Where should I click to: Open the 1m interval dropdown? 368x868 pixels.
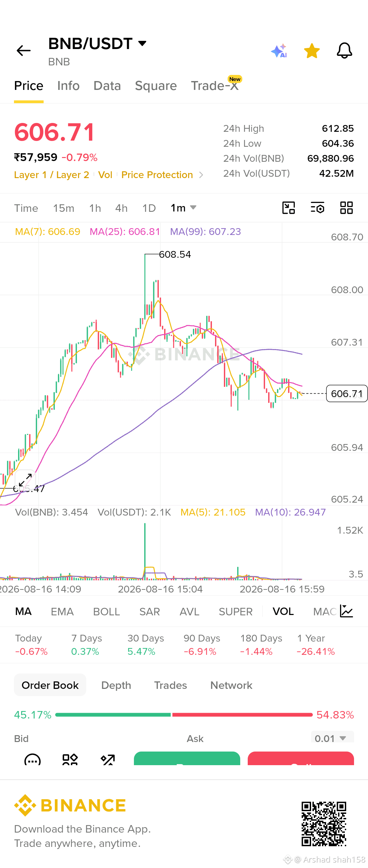(x=183, y=208)
